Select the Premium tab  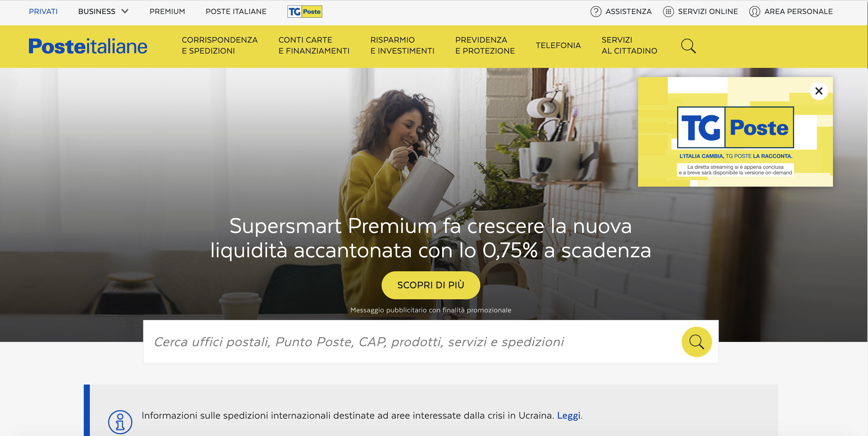click(167, 12)
